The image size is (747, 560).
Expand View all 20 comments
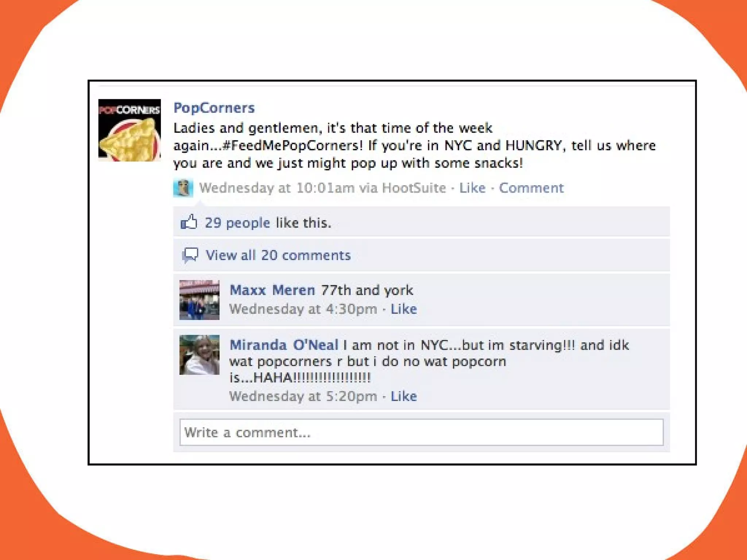tap(278, 255)
